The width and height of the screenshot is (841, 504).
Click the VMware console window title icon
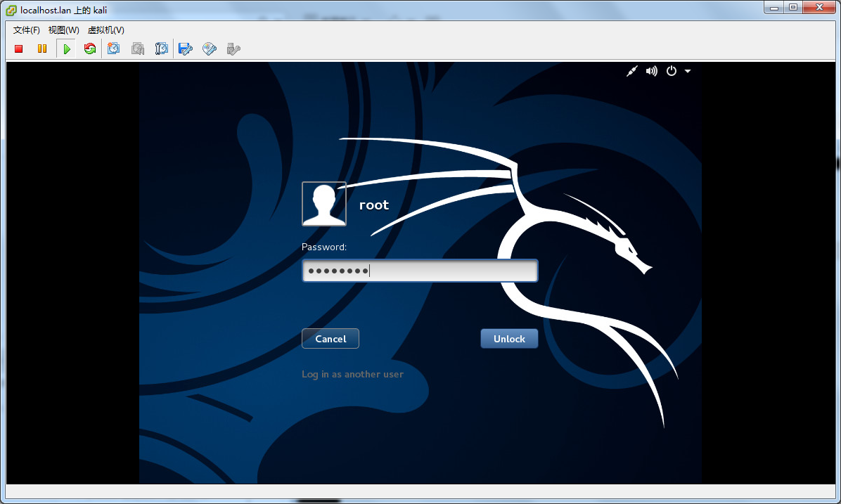pos(11,10)
